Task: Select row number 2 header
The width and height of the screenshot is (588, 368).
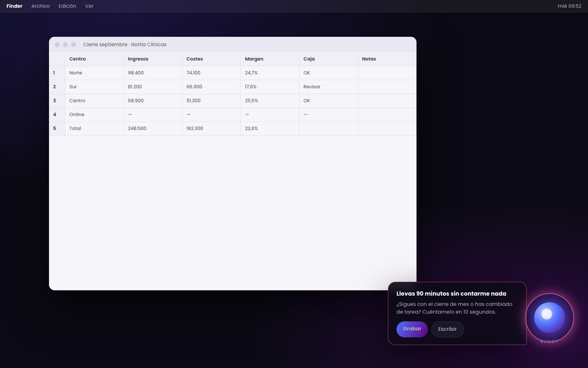Action: (x=57, y=87)
